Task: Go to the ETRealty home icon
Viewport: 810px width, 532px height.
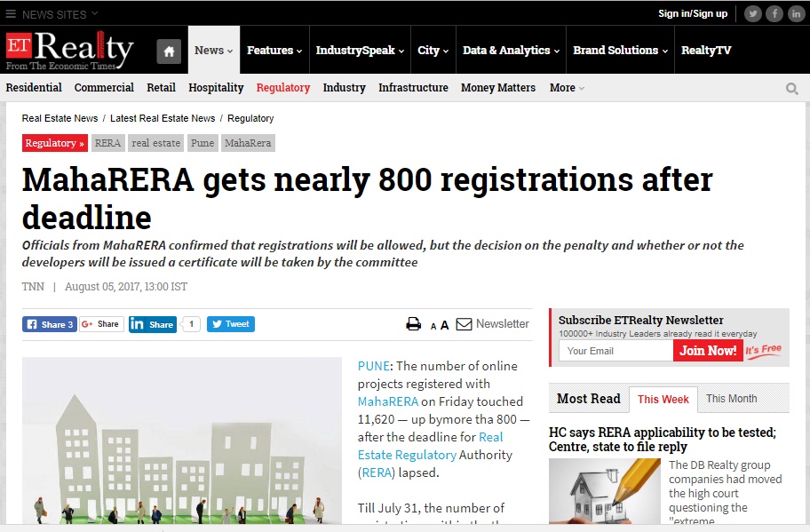Action: [169, 52]
